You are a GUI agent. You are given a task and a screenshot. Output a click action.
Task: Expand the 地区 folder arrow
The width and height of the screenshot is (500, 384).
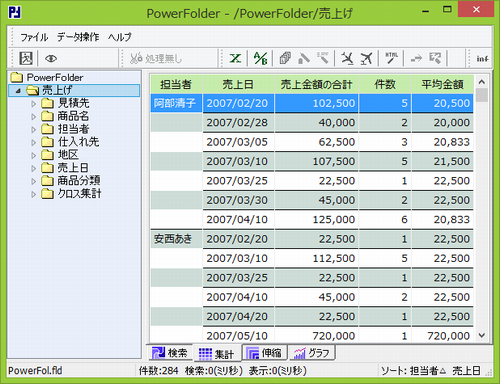[x=33, y=155]
